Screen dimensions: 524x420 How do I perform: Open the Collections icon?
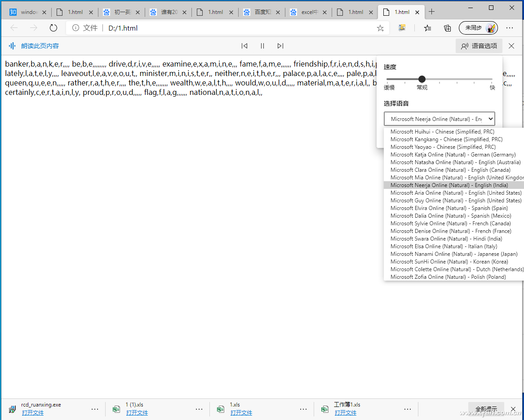447,28
